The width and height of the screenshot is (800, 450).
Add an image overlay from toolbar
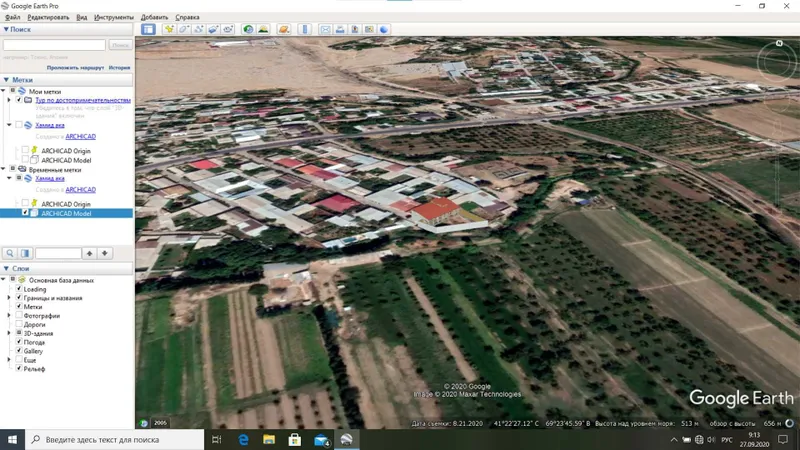pyautogui.click(x=213, y=29)
